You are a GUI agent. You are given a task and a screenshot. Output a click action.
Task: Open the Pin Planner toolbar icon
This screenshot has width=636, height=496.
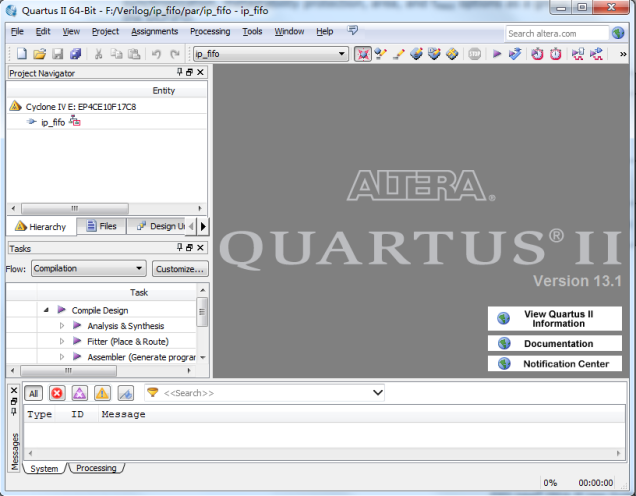point(417,54)
